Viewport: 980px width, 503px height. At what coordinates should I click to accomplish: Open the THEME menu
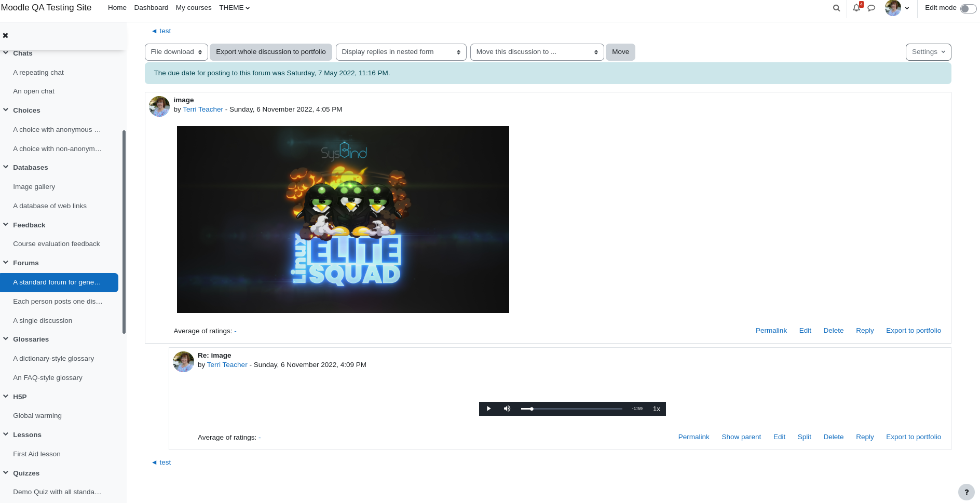pyautogui.click(x=234, y=8)
